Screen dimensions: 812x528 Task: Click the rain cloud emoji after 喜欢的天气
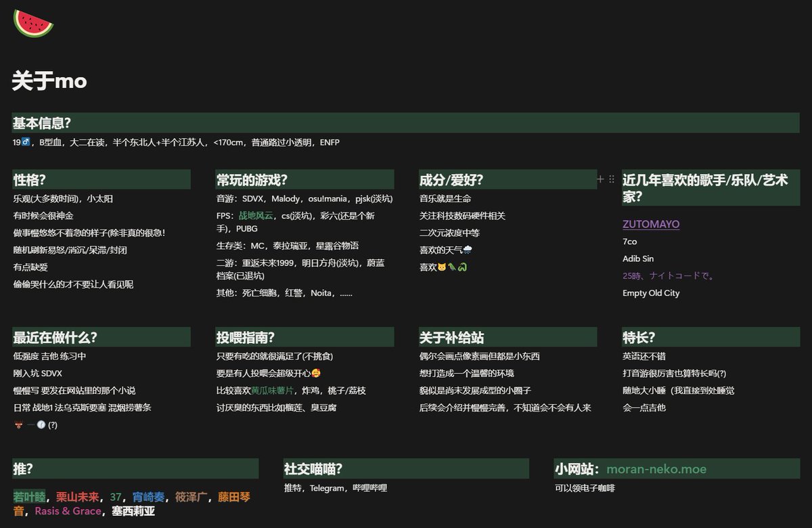click(x=468, y=250)
